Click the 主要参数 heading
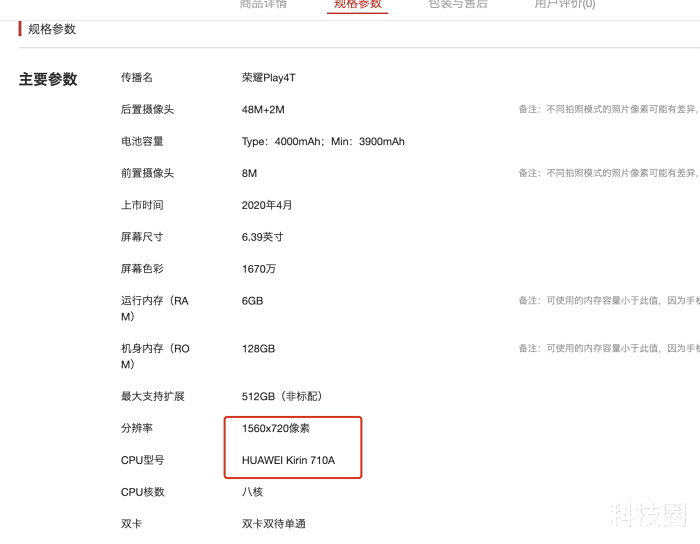700x544 pixels. click(48, 79)
